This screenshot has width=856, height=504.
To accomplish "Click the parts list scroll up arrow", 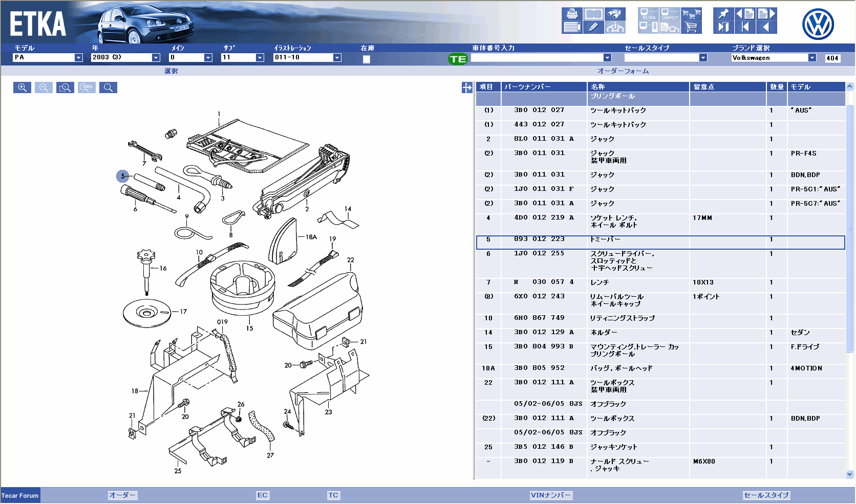I will 850,86.
